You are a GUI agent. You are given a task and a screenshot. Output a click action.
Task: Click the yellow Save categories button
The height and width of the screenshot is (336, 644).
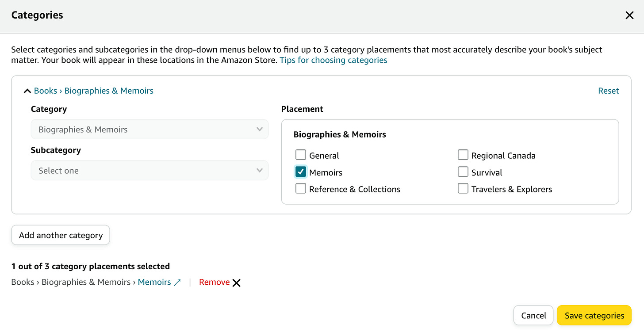[594, 316]
